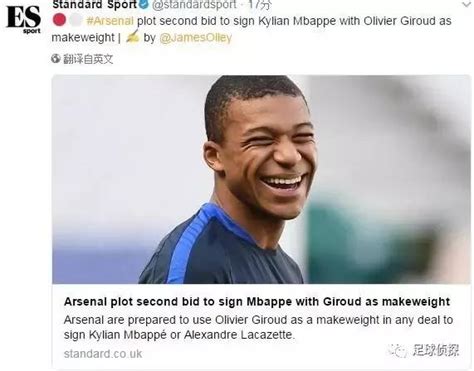Click the 足球侦探 watermark text
The width and height of the screenshot is (474, 371).
436,350
